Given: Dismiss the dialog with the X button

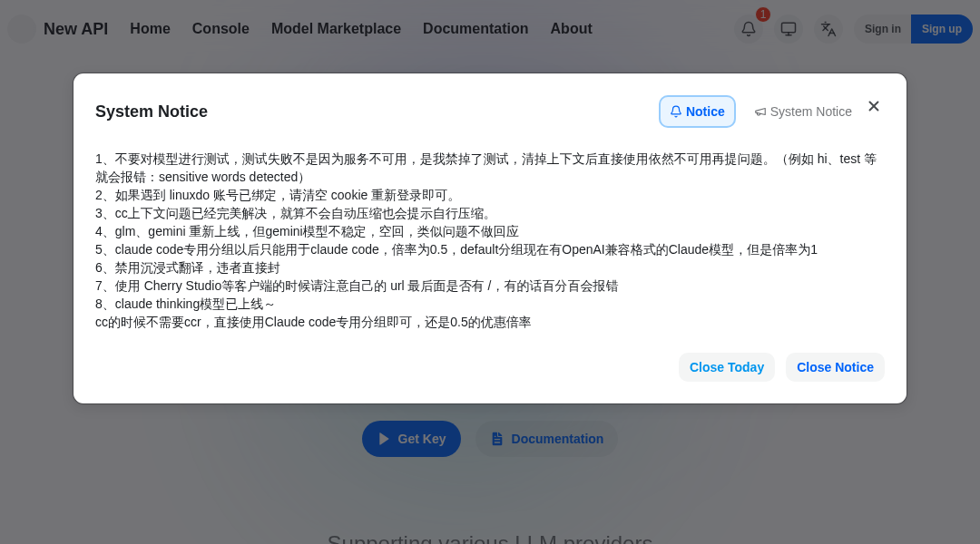Looking at the screenshot, I should (x=874, y=106).
